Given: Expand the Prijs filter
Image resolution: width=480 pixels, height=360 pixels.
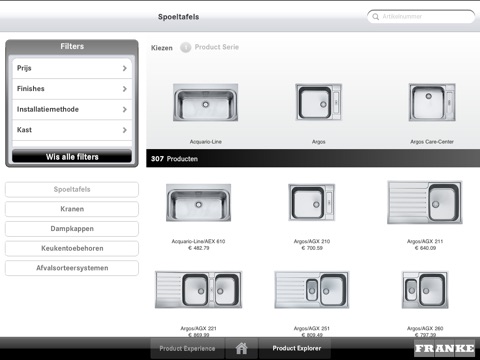Looking at the screenshot, I should pos(72,68).
